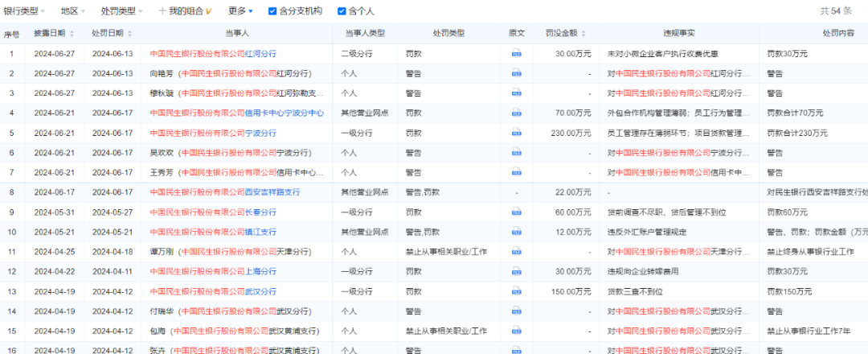Expand the 处罚类型 filter dropdown
The width and height of the screenshot is (868, 354).
122,11
